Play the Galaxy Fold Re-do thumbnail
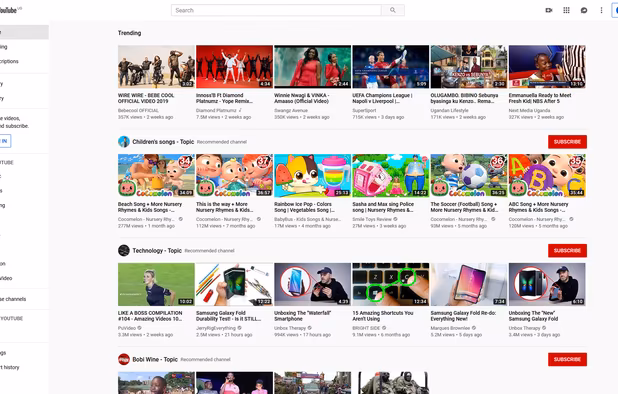The width and height of the screenshot is (618, 394). (x=469, y=284)
